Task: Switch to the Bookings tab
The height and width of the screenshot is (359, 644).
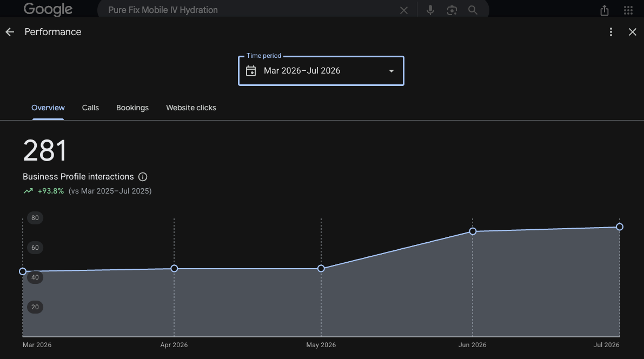Action: click(132, 108)
